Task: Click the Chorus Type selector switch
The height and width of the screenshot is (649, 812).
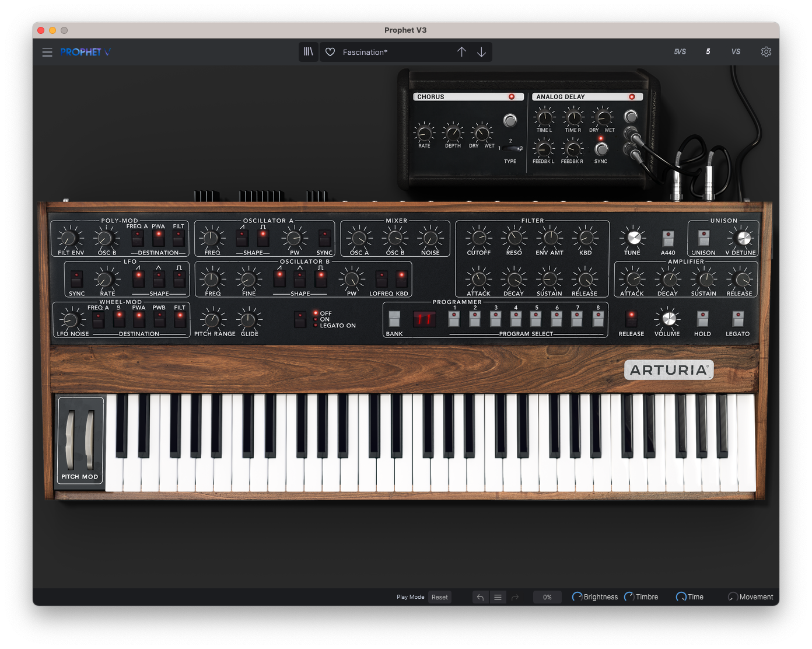Action: pyautogui.click(x=512, y=149)
